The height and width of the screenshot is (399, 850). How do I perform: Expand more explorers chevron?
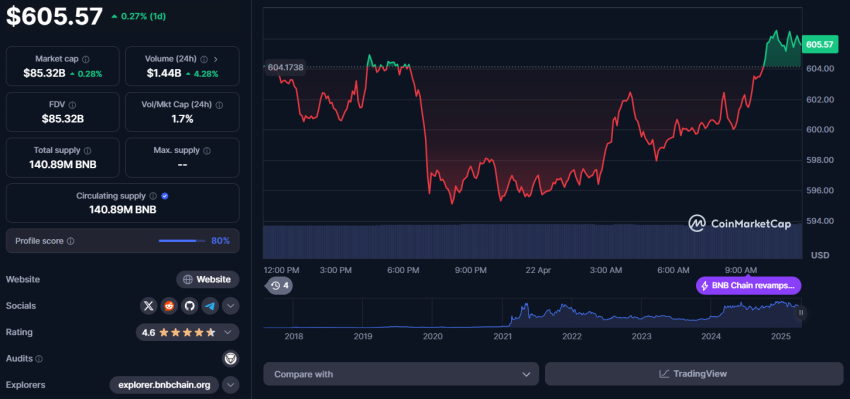[230, 385]
